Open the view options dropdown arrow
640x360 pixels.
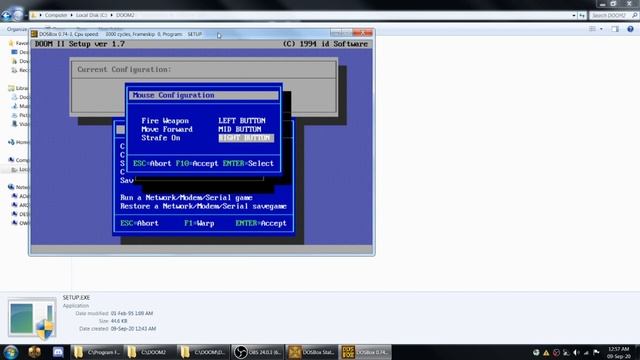(601, 29)
